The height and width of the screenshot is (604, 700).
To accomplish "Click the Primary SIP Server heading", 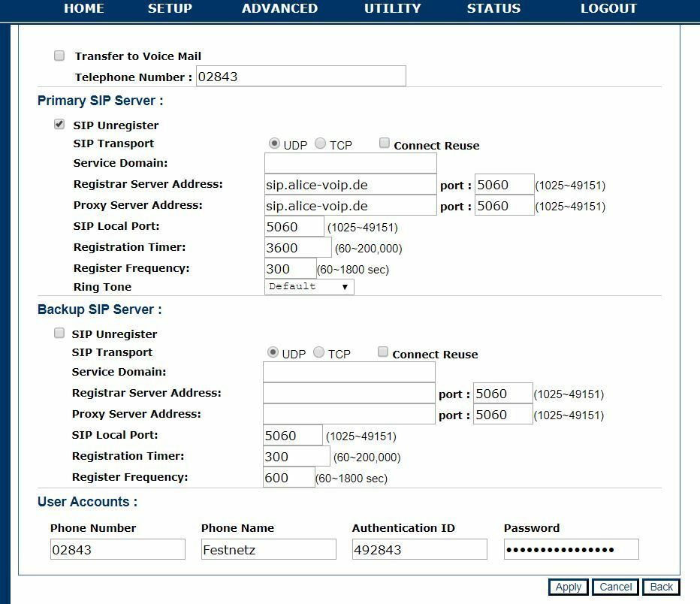I will pyautogui.click(x=101, y=101).
